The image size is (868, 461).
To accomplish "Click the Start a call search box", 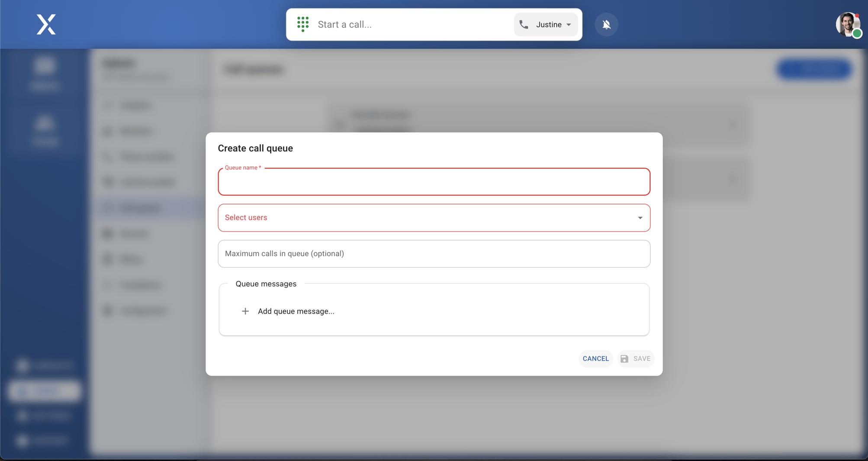I will (x=413, y=25).
